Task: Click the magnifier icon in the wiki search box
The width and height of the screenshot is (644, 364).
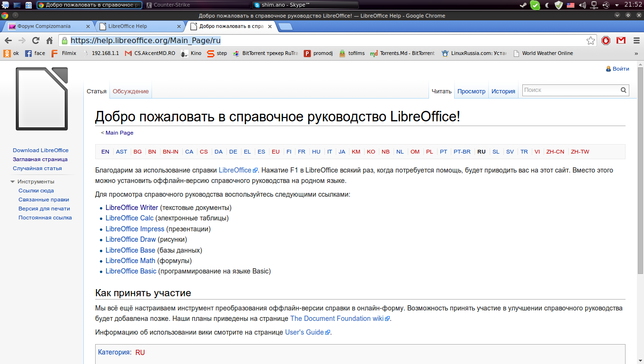Action: [624, 90]
